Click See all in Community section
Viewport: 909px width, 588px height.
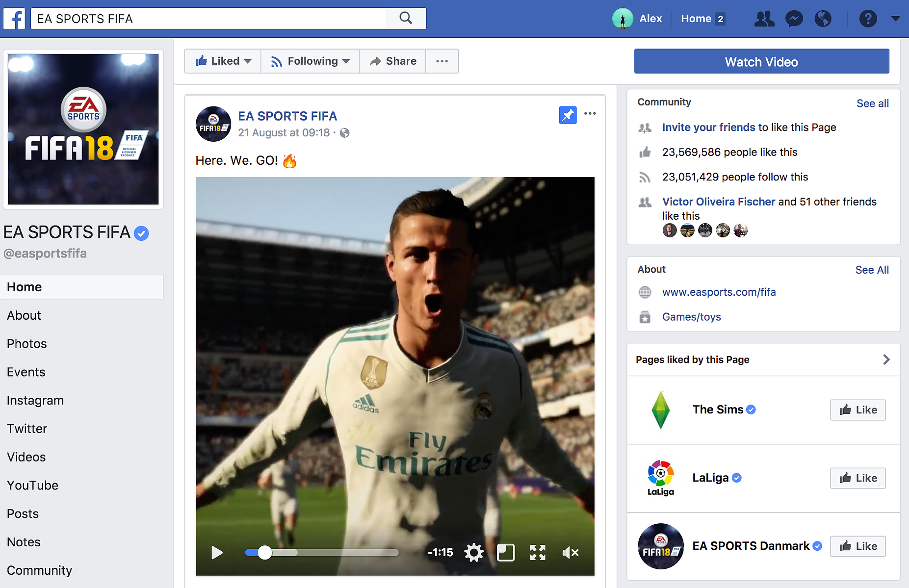873,103
